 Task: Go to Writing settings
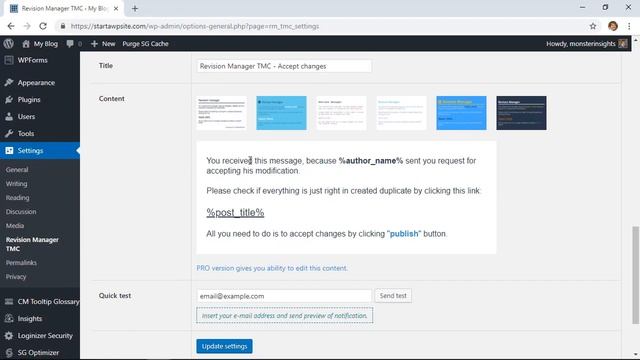pos(17,184)
